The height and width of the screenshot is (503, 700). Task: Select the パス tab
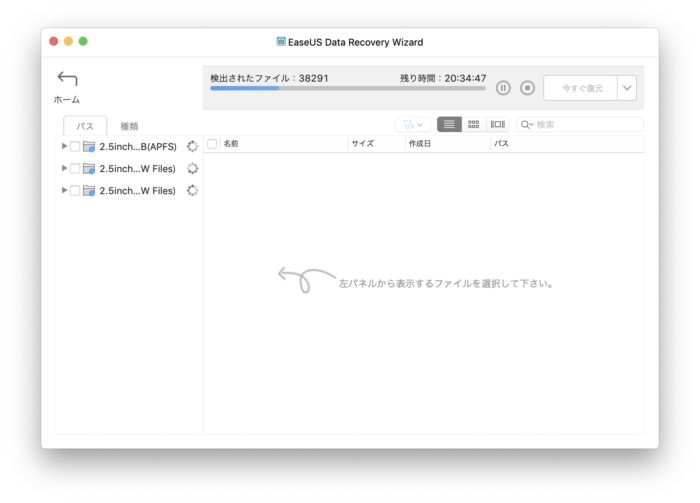(85, 126)
